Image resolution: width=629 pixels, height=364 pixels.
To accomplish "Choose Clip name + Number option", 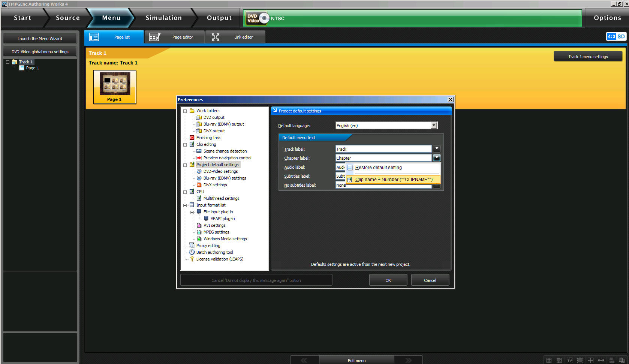I will click(x=393, y=180).
